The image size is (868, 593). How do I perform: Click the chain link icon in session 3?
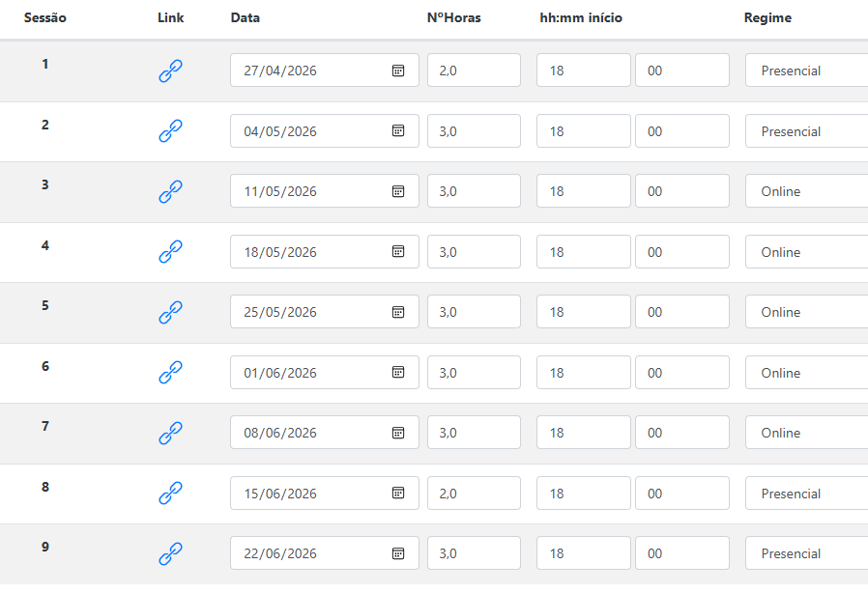point(170,191)
